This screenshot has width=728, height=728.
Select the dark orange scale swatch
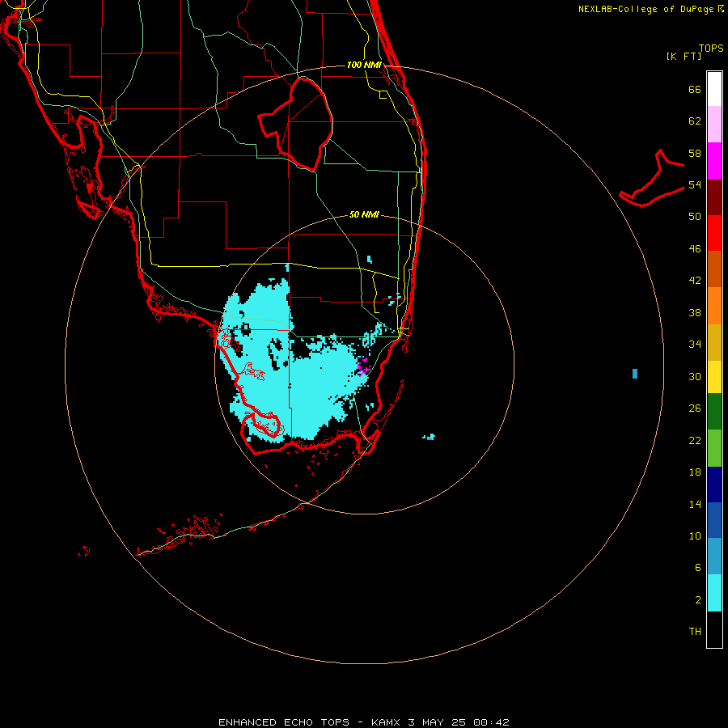(714, 269)
